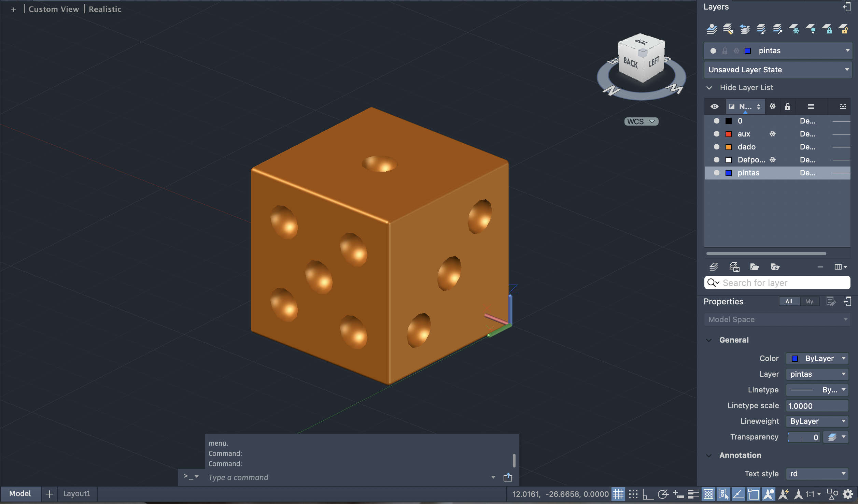This screenshot has height=504, width=858.
Task: Click the Unlock Layer padlock icon
Action: [843, 29]
